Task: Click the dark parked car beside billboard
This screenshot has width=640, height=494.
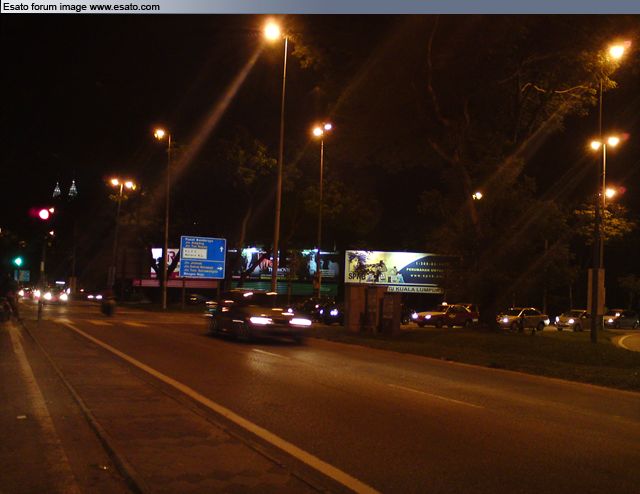Action: [446, 316]
